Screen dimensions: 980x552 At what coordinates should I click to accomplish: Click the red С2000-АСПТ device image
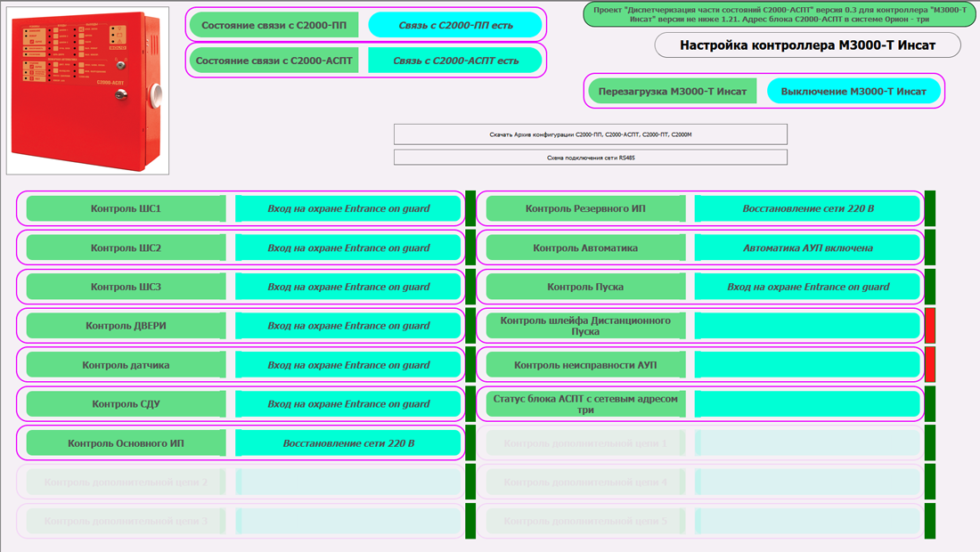coord(87,89)
